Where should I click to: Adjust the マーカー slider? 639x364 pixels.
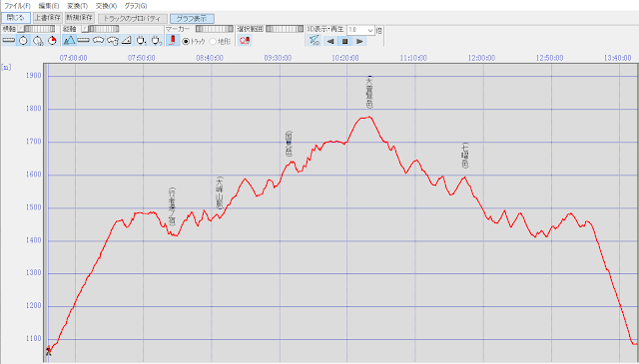[x=215, y=29]
